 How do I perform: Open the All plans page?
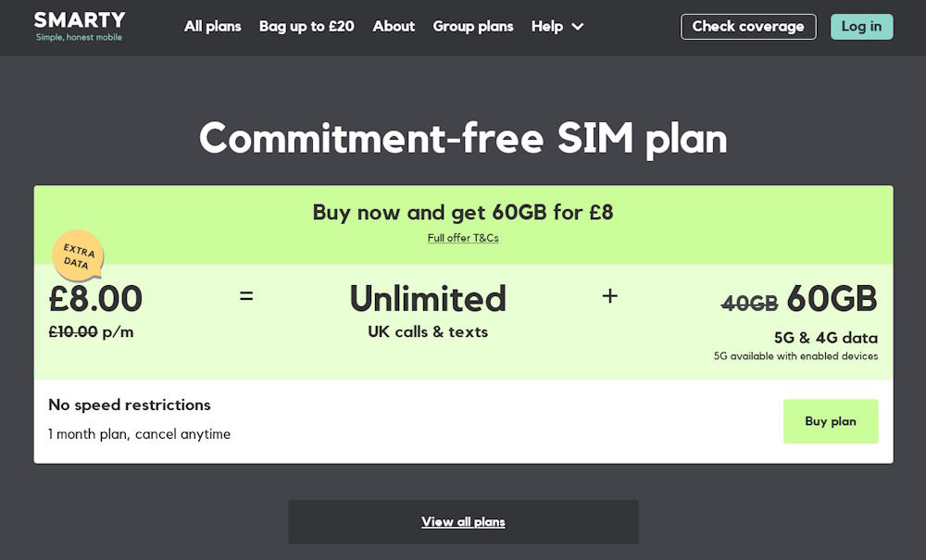(x=213, y=27)
